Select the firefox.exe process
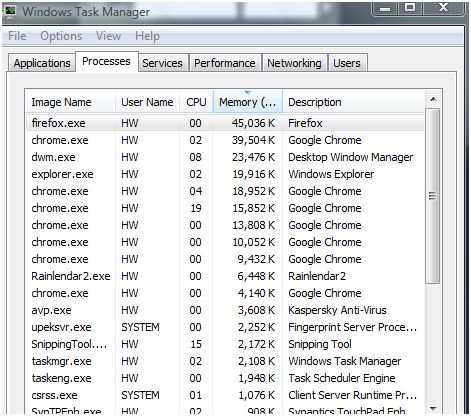Image resolution: width=471 pixels, height=416 pixels. [x=225, y=123]
